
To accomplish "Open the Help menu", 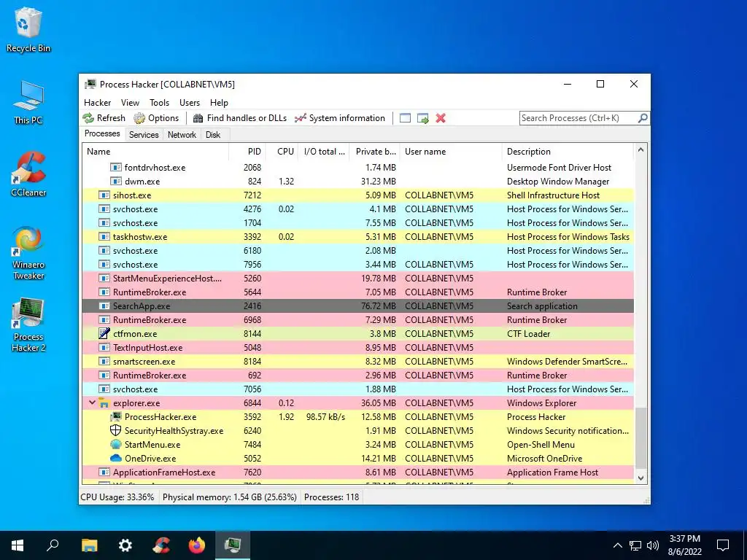I will [x=219, y=102].
